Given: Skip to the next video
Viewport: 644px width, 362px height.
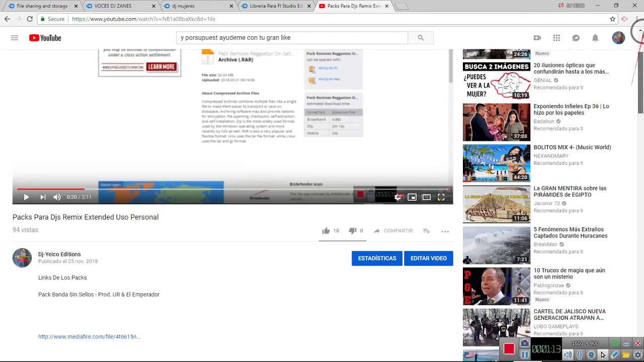Looking at the screenshot, I should [x=43, y=197].
